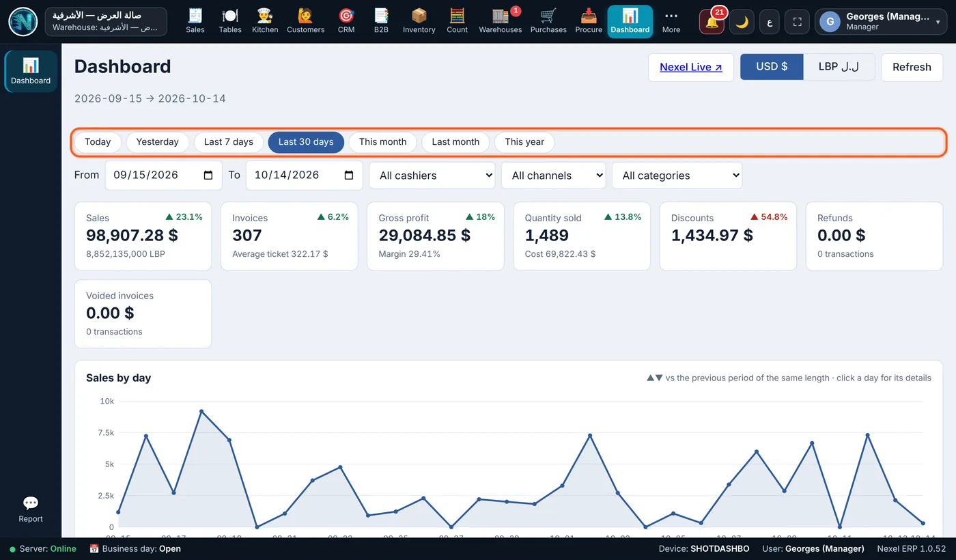
Task: Click the Sales 98,907.28 $ card
Action: tap(143, 236)
